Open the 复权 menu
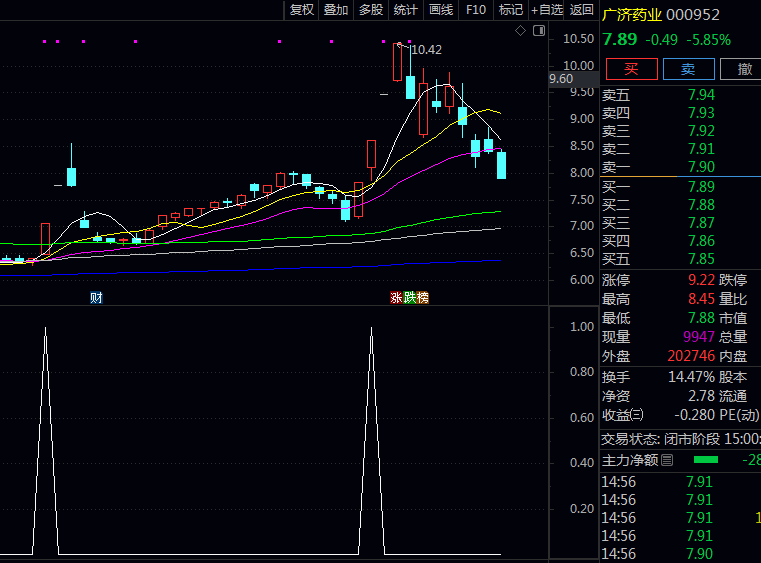The image size is (761, 563). (x=301, y=10)
